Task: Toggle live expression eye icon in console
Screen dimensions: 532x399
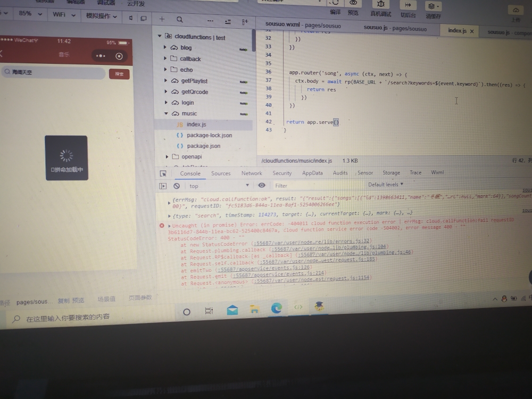Action: click(262, 185)
